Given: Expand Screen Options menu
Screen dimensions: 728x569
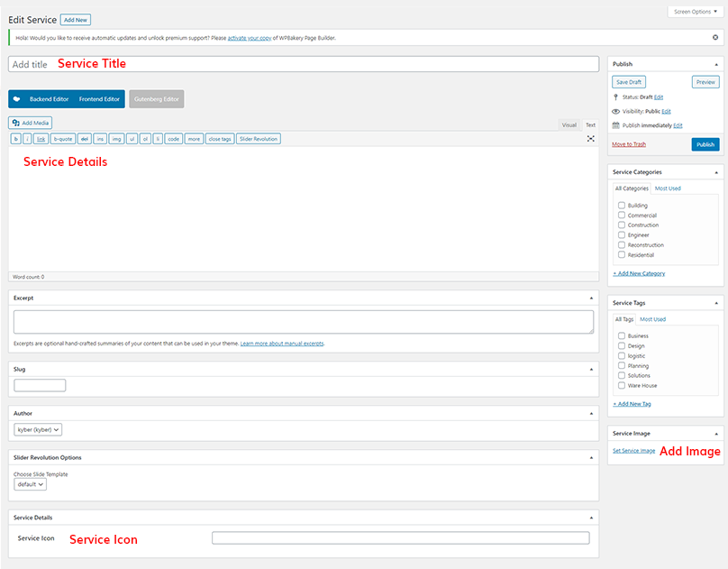Looking at the screenshot, I should point(696,12).
